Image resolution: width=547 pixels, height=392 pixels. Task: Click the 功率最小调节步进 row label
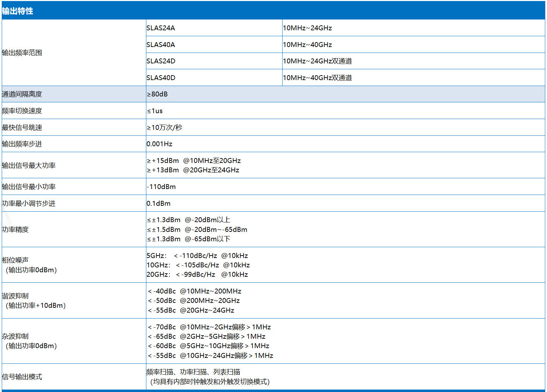click(29, 203)
